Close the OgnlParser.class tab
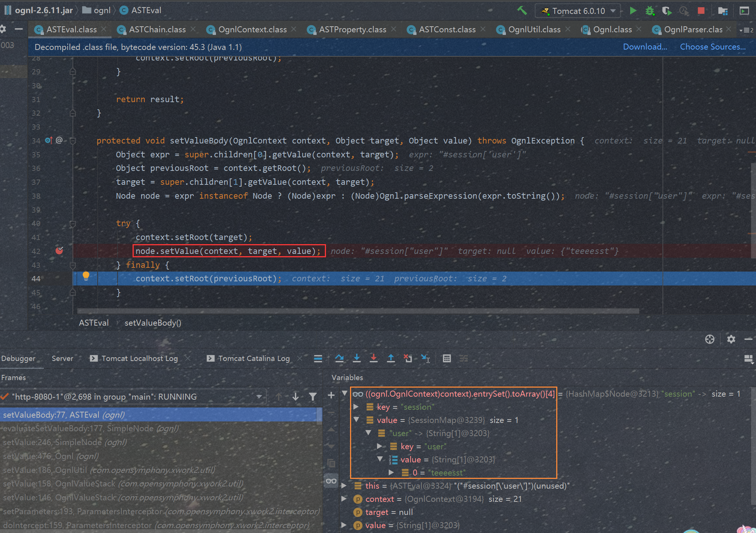756x533 pixels. click(x=729, y=29)
